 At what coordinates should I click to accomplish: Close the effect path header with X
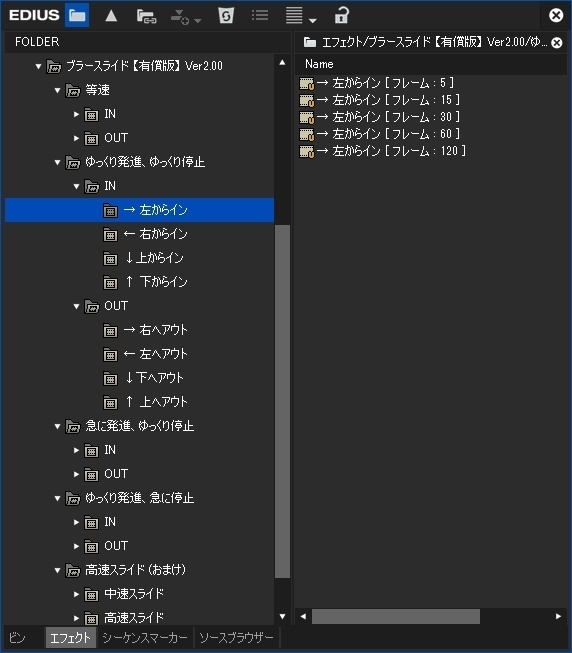coord(557,42)
